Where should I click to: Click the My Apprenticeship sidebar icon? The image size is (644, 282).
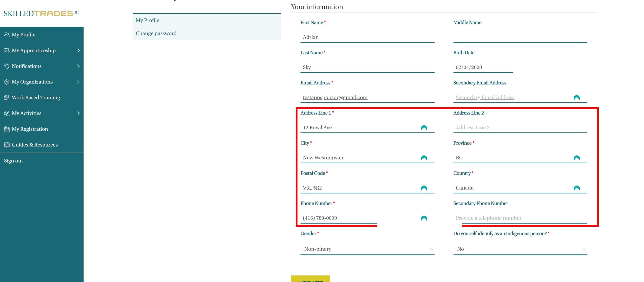coord(7,51)
